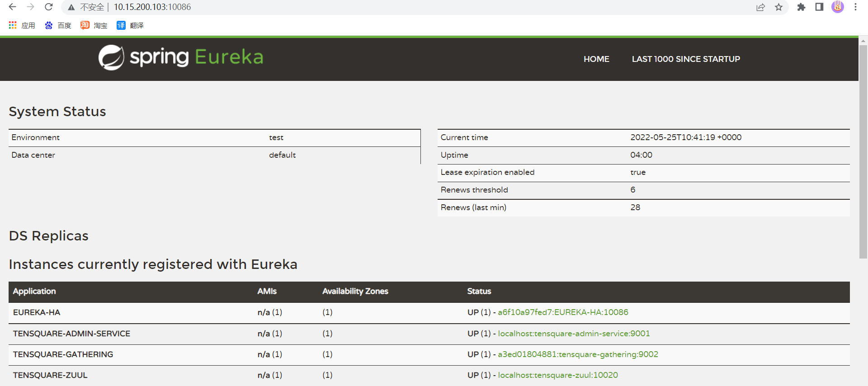Bookmark this page with the star icon

778,7
